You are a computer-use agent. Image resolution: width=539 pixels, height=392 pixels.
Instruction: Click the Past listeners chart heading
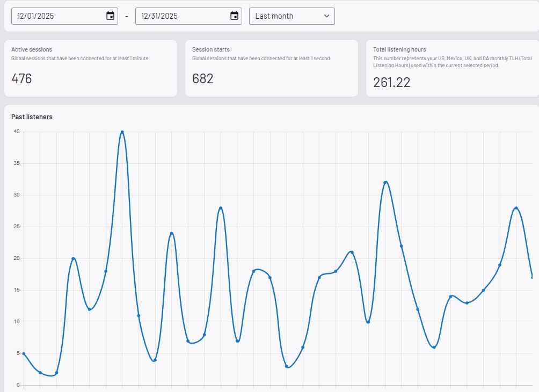(x=32, y=117)
